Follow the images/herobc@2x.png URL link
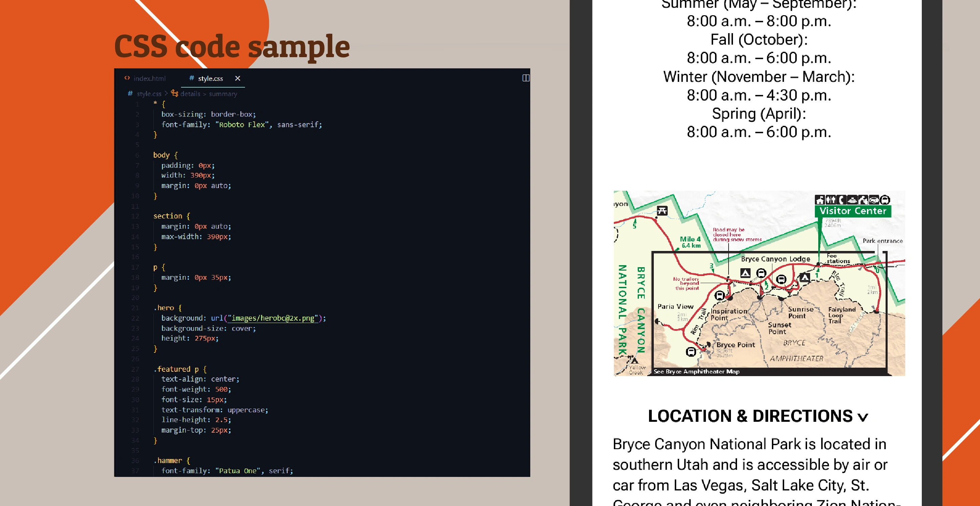980x506 pixels. (x=272, y=318)
